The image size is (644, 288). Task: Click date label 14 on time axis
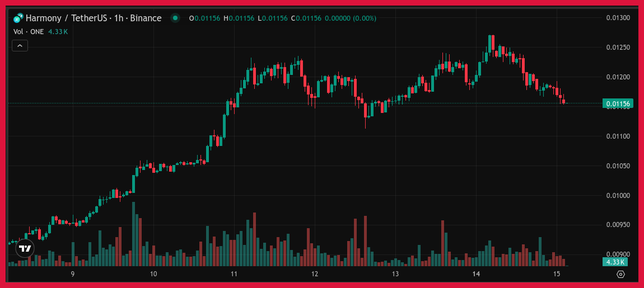tap(476, 274)
